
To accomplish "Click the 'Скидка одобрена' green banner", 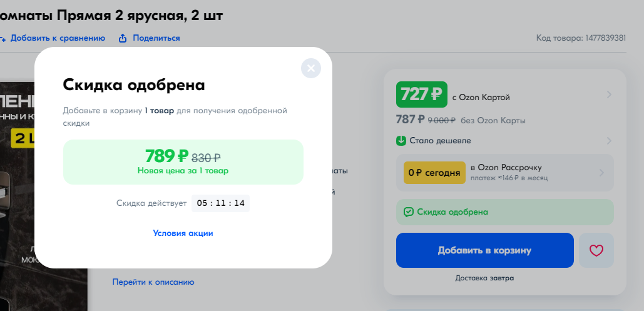I will tap(504, 212).
